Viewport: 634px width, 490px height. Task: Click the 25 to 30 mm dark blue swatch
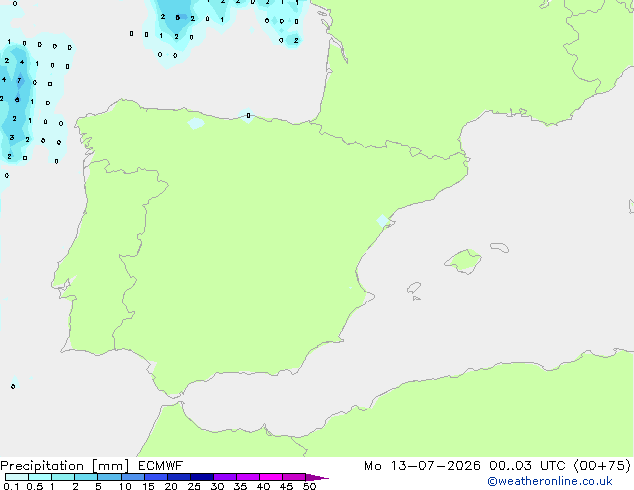(202, 477)
